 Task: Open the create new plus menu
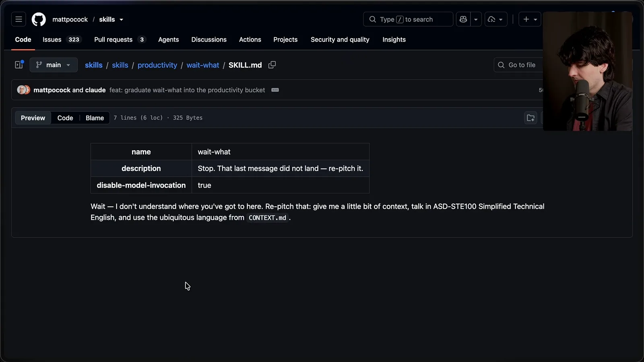[530, 19]
